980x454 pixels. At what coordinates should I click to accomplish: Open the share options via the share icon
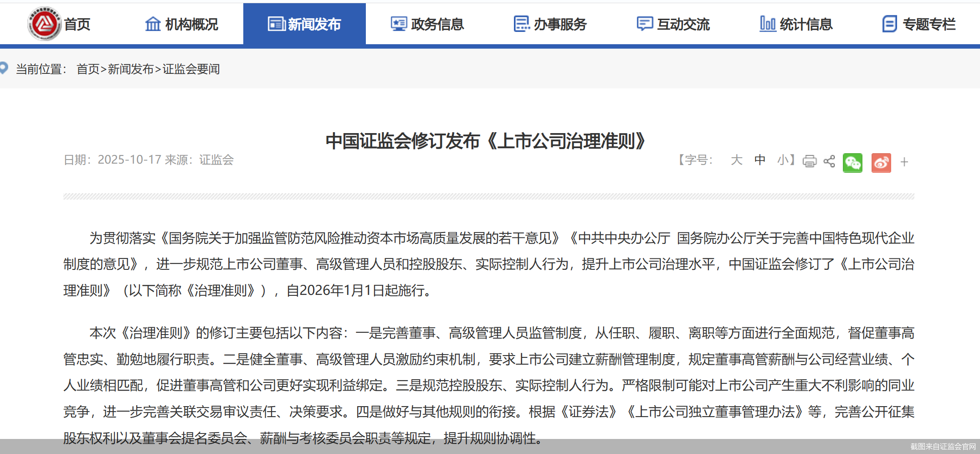pyautogui.click(x=829, y=161)
